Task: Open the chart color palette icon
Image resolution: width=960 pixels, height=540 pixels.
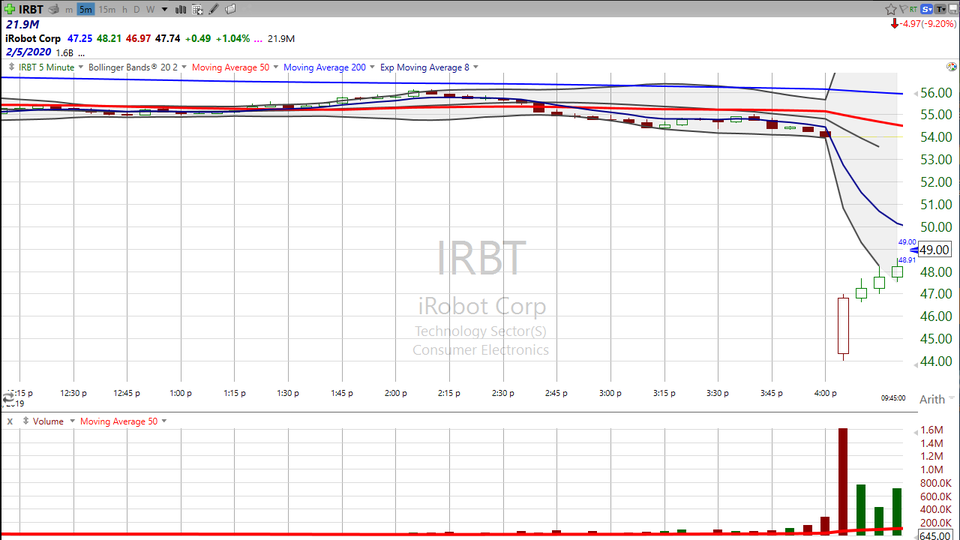Action: [951, 66]
